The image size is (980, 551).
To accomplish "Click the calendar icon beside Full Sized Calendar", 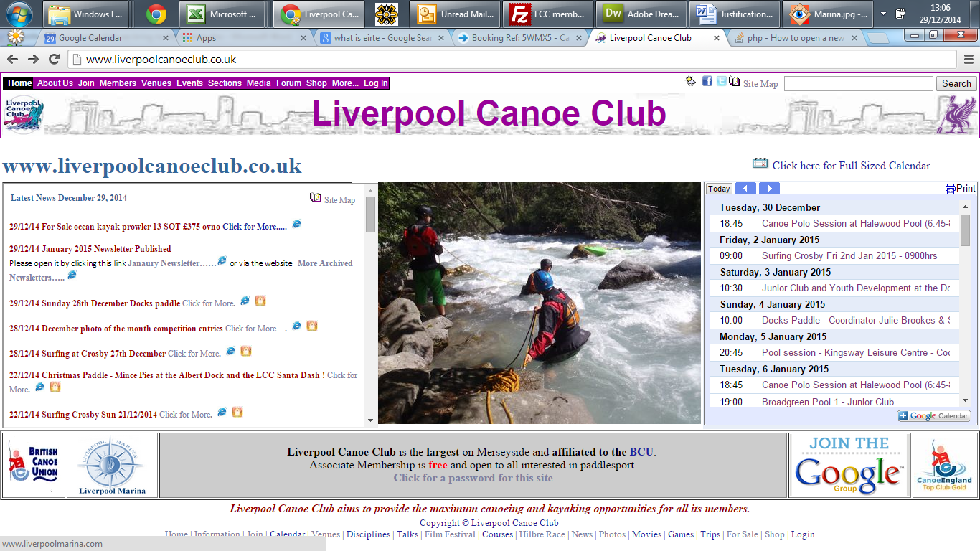I will point(760,164).
